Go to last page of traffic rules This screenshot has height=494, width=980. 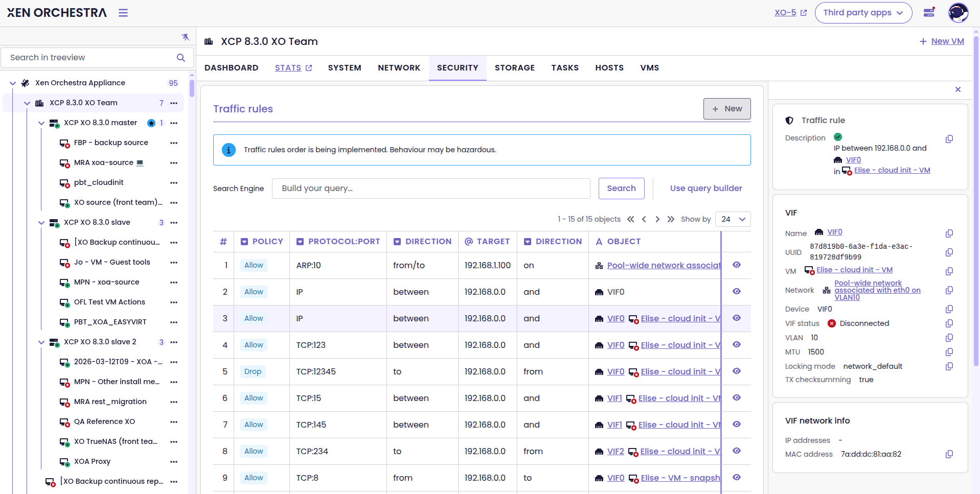pyautogui.click(x=671, y=219)
